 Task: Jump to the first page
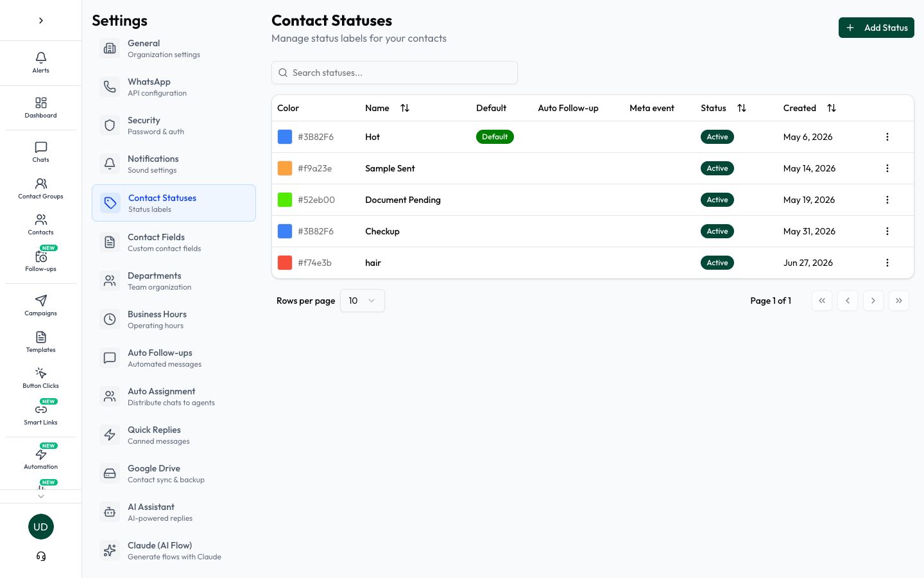(x=822, y=301)
